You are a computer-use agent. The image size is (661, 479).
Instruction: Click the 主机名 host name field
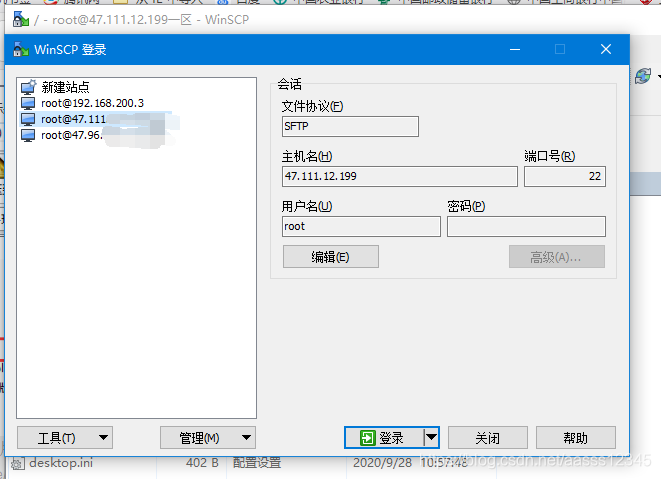(x=400, y=176)
